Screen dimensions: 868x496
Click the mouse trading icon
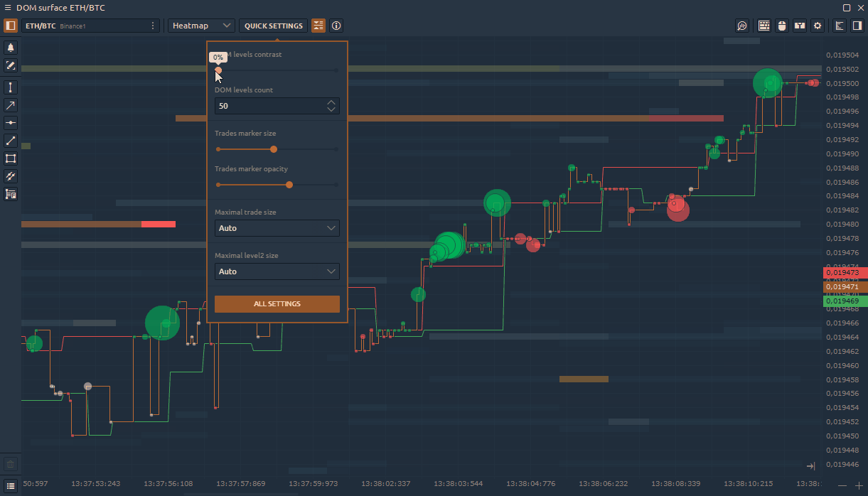tap(782, 26)
